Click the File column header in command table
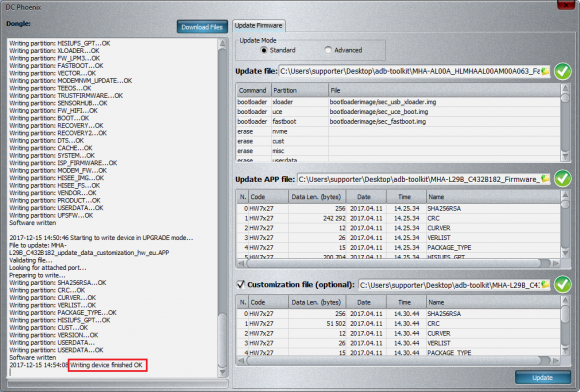Screen dimensions: 580x392 click(x=444, y=90)
